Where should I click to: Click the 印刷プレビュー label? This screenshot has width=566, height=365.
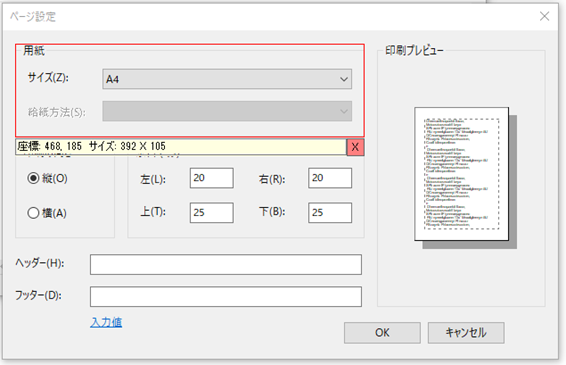point(414,51)
